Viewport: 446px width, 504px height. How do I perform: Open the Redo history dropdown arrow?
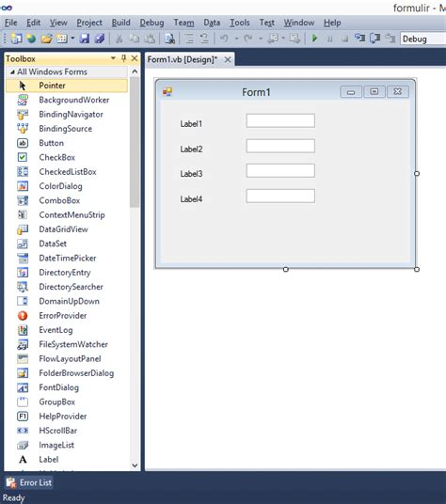click(x=261, y=39)
